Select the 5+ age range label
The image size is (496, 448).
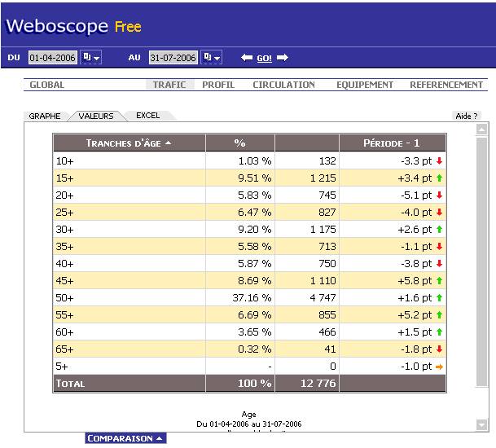point(62,367)
